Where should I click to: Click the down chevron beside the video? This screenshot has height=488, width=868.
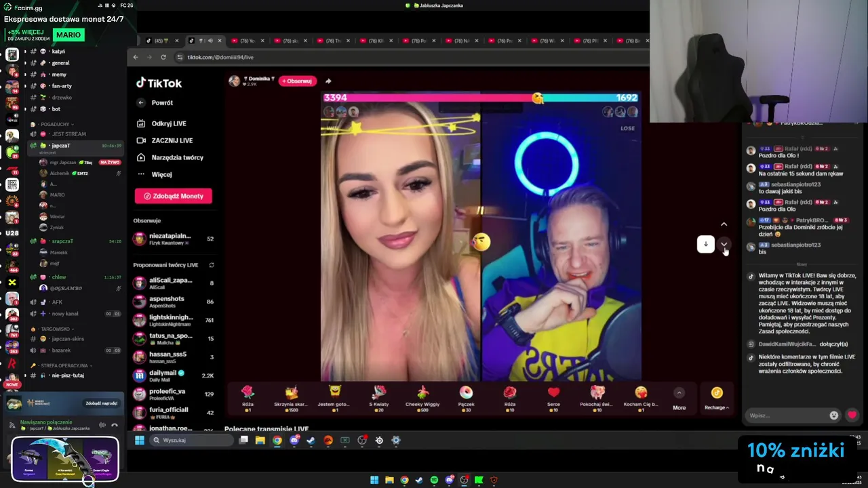tap(724, 244)
